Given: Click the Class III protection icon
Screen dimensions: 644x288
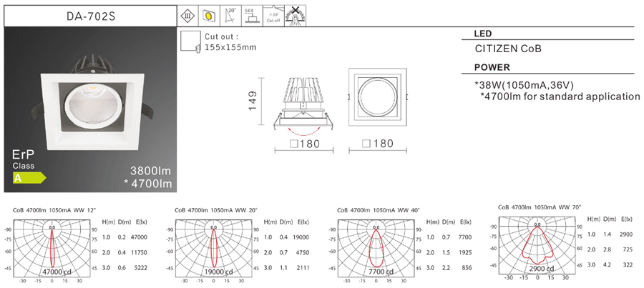Looking at the screenshot, I should 188,15.
